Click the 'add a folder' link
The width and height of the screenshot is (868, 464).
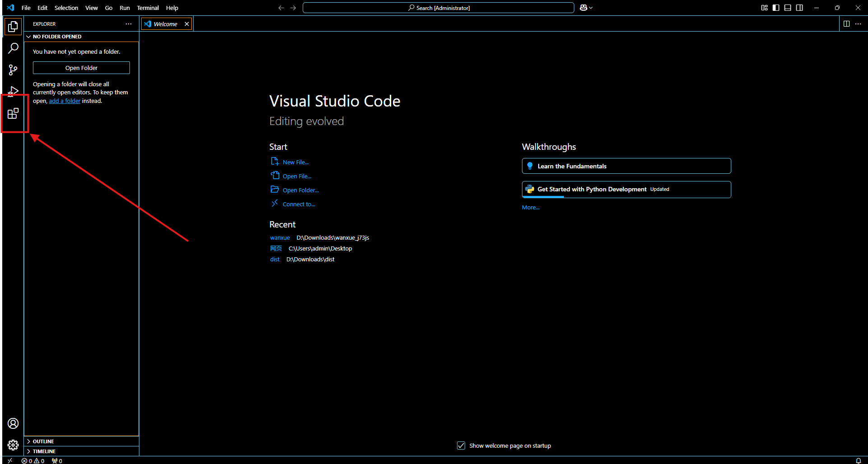point(65,101)
